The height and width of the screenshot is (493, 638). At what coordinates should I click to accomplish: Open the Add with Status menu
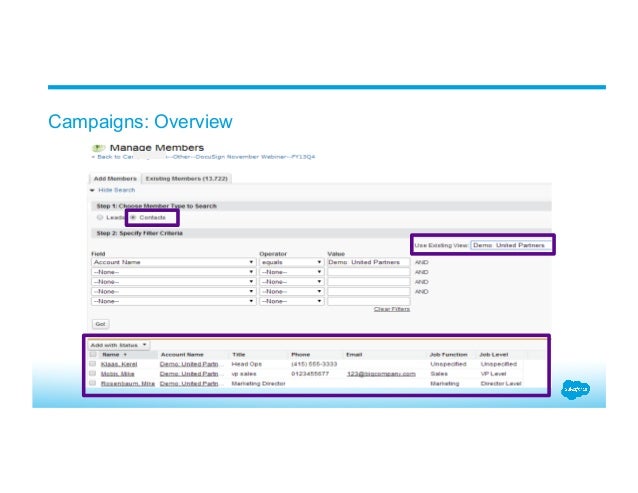[119, 345]
